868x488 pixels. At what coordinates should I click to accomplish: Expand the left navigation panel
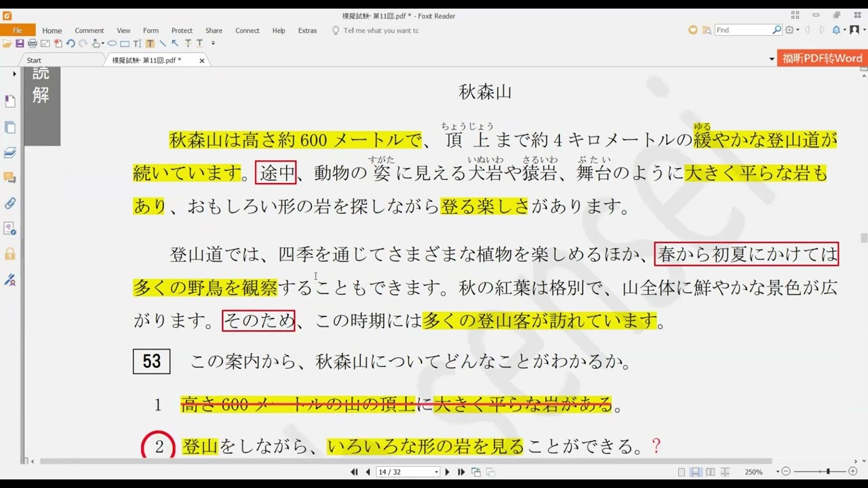tap(14, 74)
